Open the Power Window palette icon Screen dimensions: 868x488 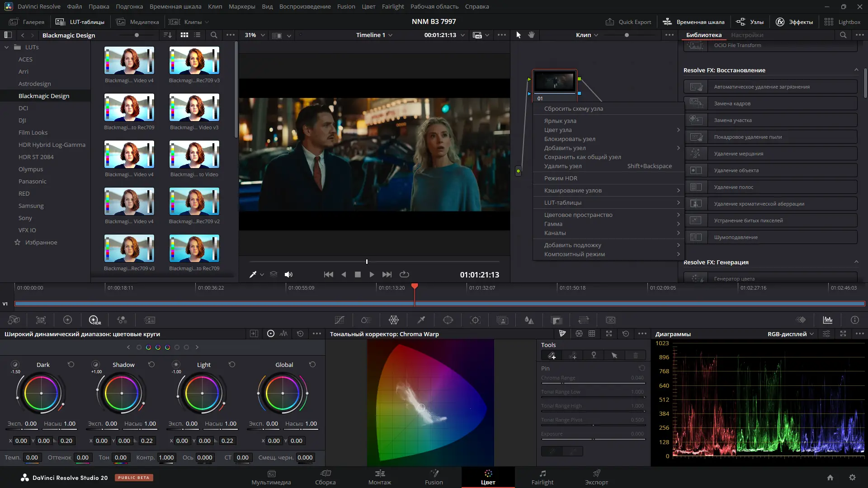(x=448, y=320)
